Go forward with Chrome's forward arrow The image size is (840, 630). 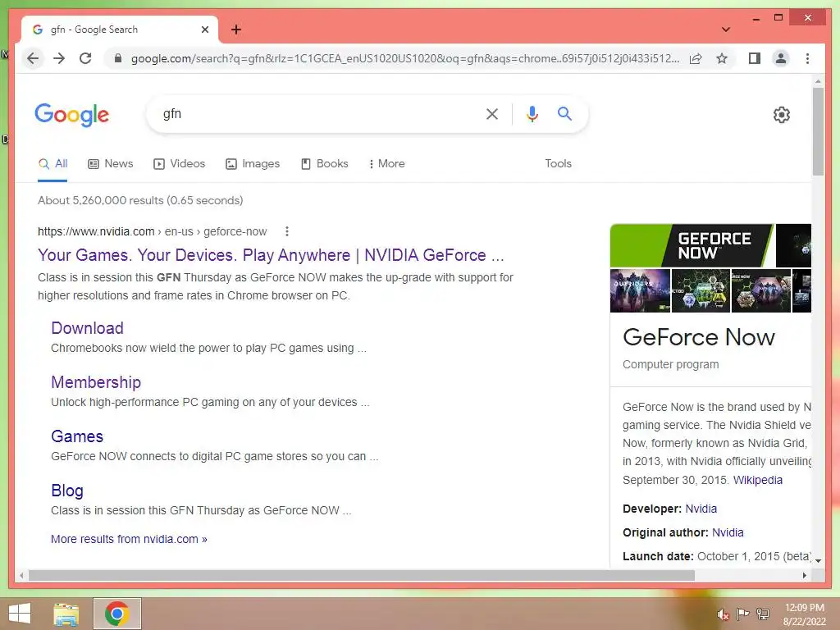(x=59, y=58)
